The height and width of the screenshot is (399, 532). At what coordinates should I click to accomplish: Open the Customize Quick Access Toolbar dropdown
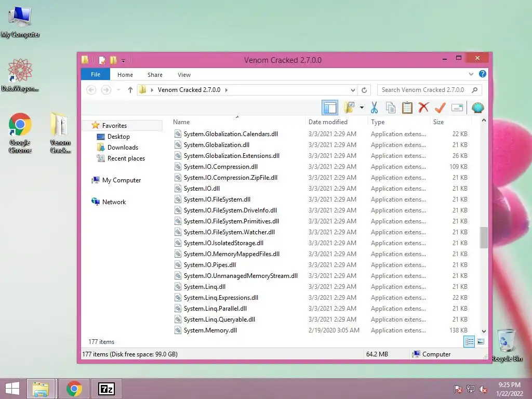[123, 61]
